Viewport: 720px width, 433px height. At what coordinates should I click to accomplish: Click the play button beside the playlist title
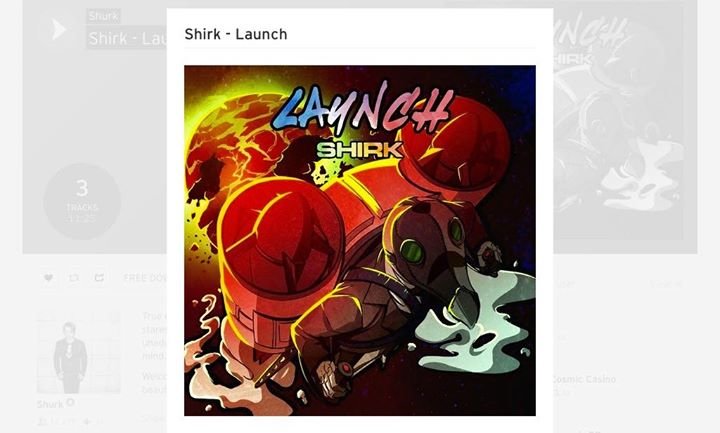click(59, 30)
